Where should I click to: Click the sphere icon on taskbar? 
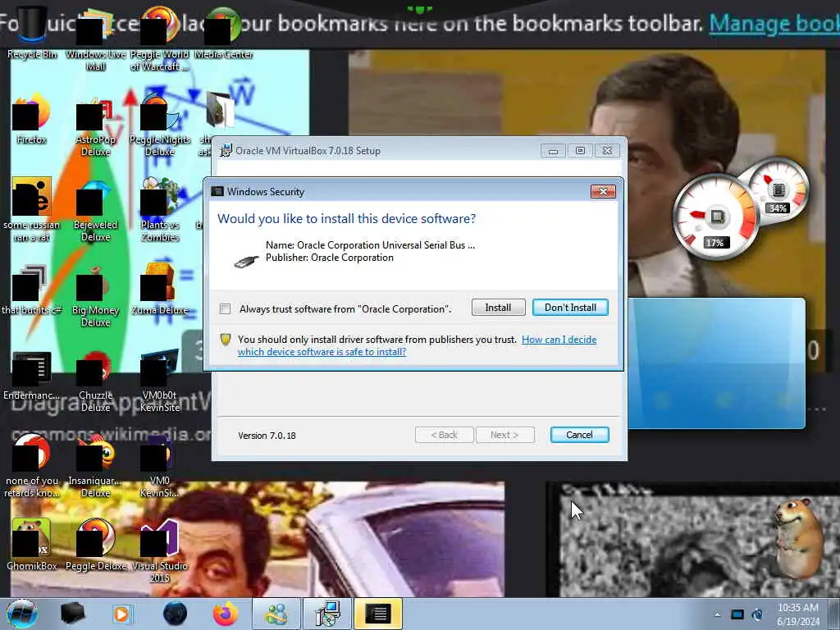(x=175, y=614)
